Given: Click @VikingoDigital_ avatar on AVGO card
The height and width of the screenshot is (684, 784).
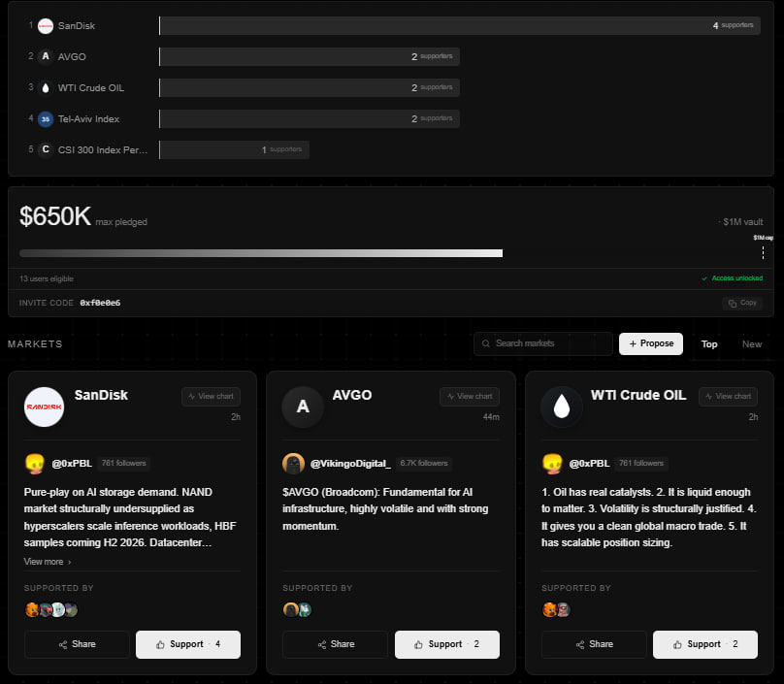Looking at the screenshot, I should 293,464.
